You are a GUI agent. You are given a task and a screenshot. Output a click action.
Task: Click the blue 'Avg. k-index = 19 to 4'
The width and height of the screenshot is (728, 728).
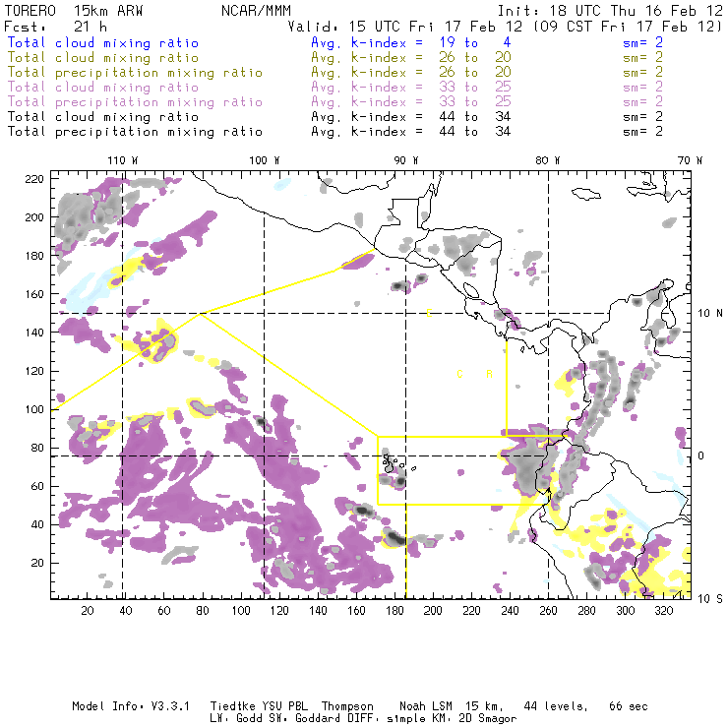[411, 42]
